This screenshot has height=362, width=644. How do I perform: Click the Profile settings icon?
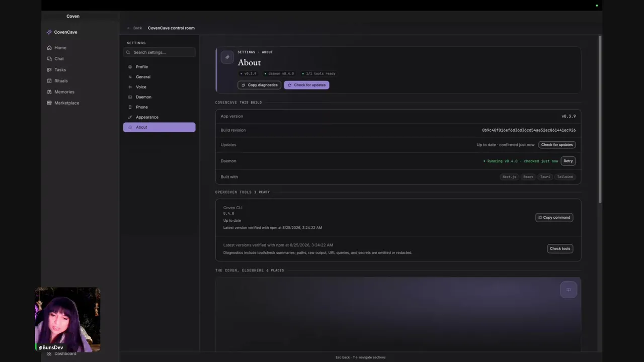tap(130, 67)
